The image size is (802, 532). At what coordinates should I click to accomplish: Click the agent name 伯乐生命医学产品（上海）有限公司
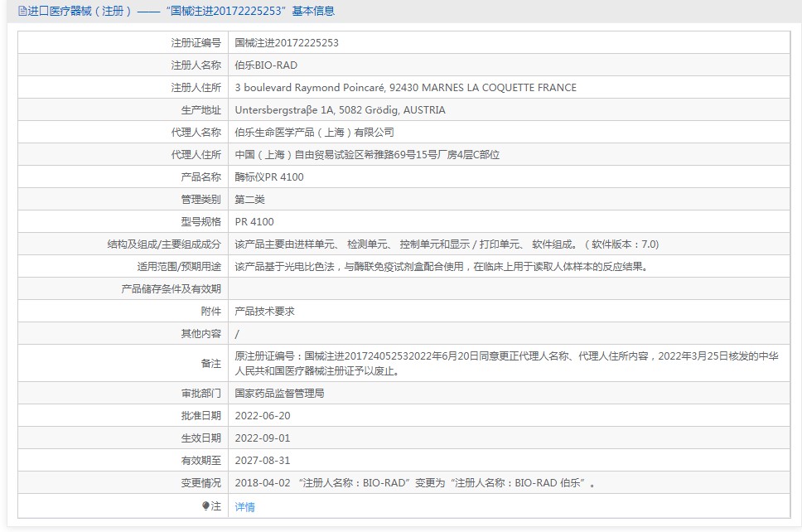point(314,133)
